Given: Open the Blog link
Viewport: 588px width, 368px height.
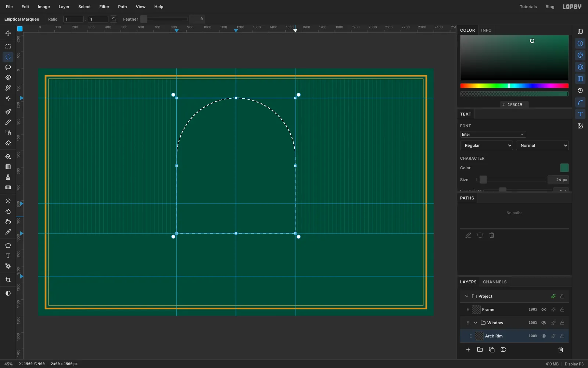Looking at the screenshot, I should coord(550,7).
